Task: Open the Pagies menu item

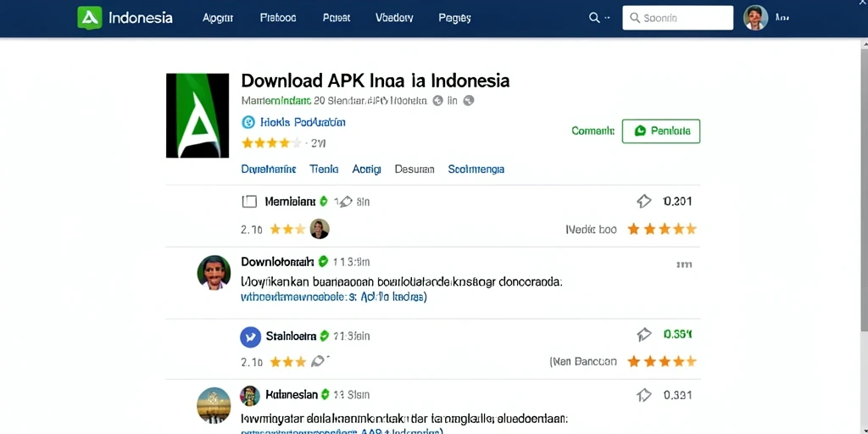Action: pyautogui.click(x=454, y=18)
